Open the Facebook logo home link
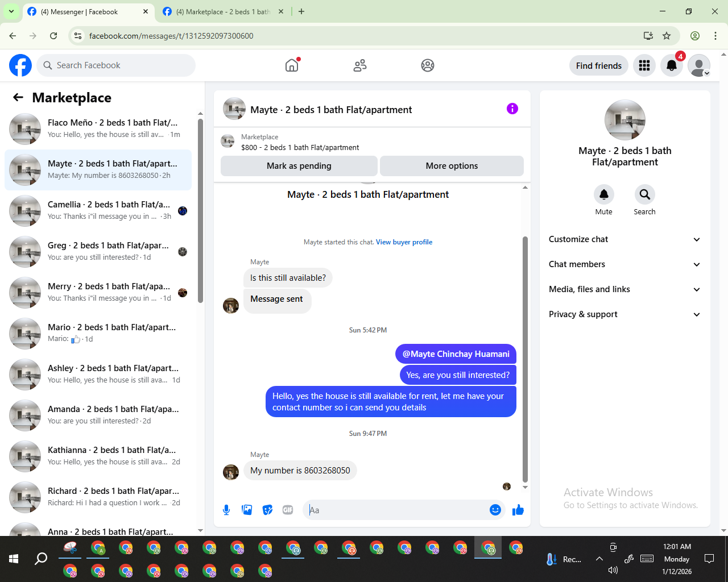Image resolution: width=728 pixels, height=582 pixels. [20, 65]
